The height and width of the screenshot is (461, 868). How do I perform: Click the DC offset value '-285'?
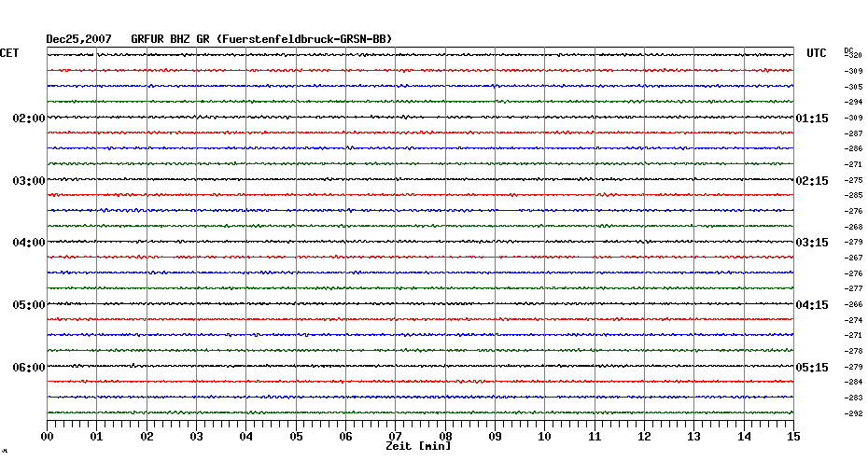(x=853, y=195)
